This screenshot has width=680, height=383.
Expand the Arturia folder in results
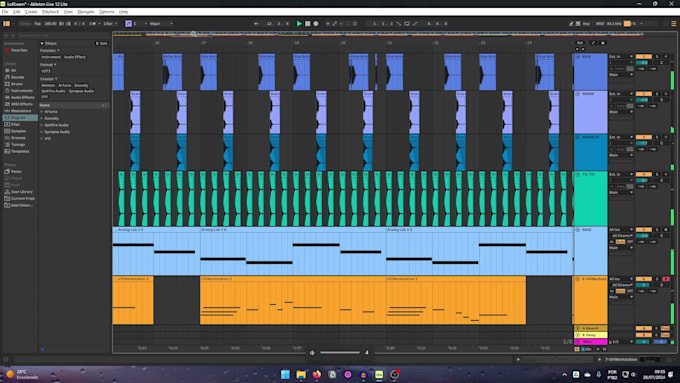pos(42,111)
